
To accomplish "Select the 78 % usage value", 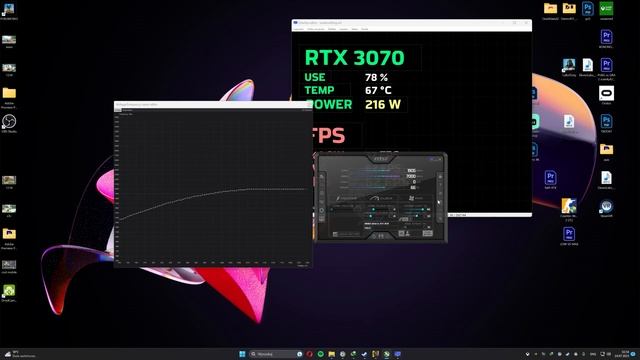I will 376,77.
